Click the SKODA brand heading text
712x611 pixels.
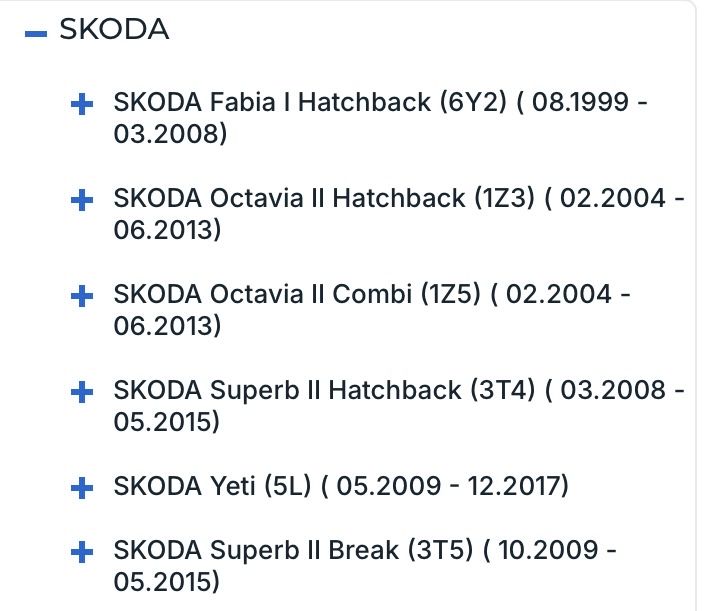[x=114, y=31]
